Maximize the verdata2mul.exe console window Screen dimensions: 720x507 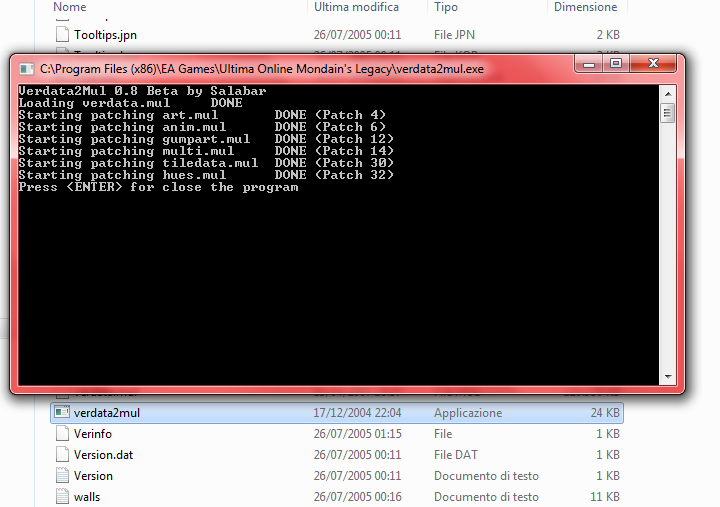616,64
